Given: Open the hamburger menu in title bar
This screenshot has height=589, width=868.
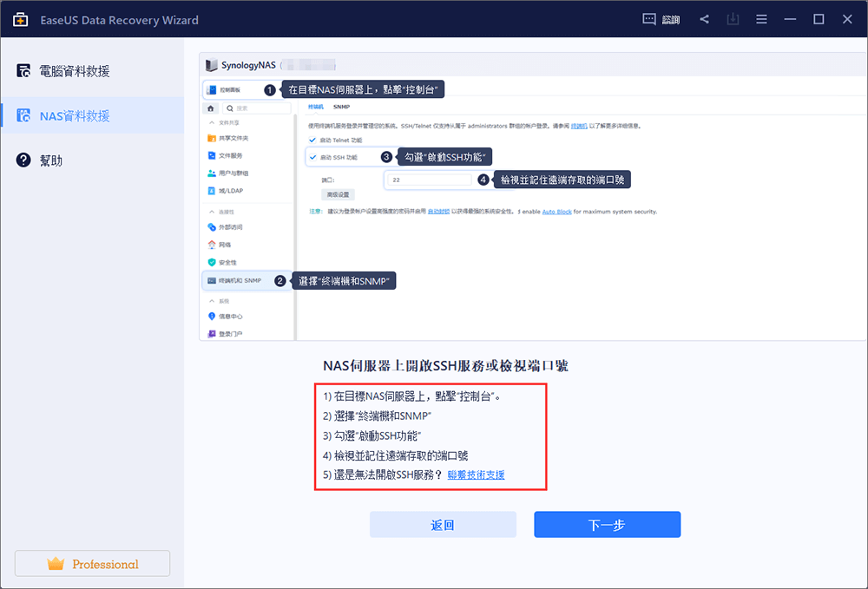Looking at the screenshot, I should [x=762, y=19].
